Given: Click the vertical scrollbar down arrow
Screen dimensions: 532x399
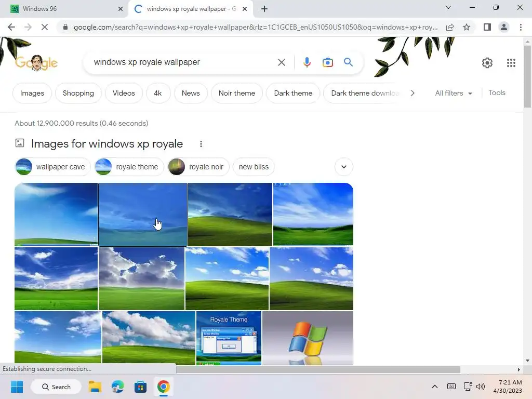Looking at the screenshot, I should pos(527,361).
